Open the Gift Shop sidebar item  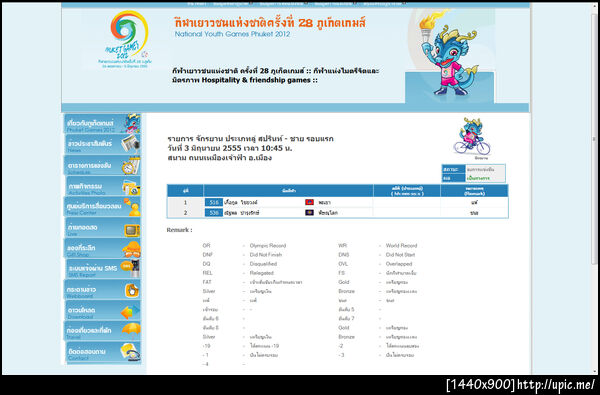(x=102, y=248)
